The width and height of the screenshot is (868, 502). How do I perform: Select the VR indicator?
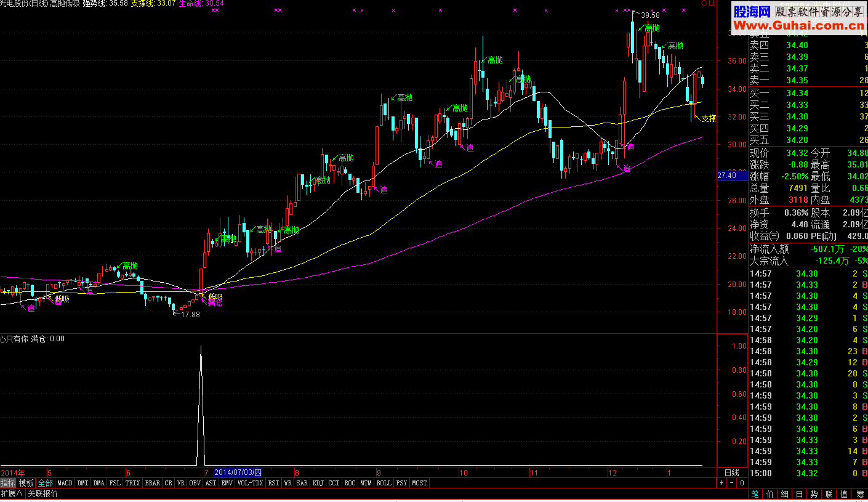pyautogui.click(x=181, y=483)
